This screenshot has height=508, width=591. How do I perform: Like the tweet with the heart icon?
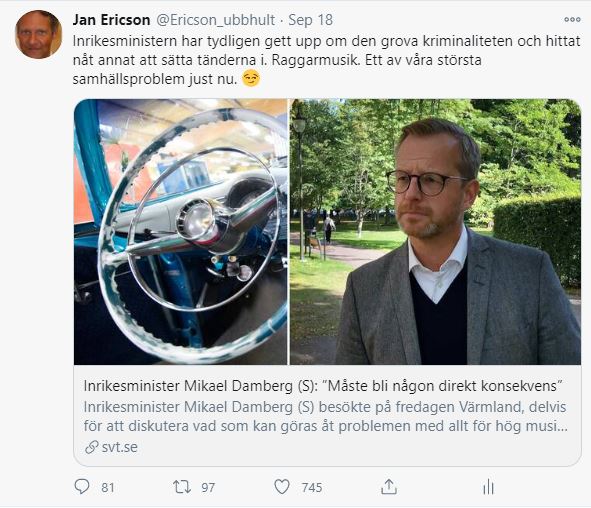pyautogui.click(x=282, y=487)
